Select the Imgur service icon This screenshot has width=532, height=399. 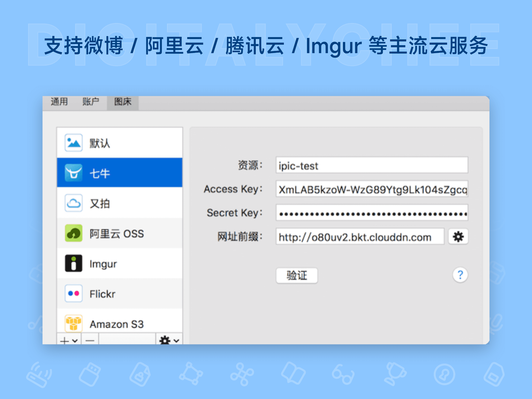[74, 263]
